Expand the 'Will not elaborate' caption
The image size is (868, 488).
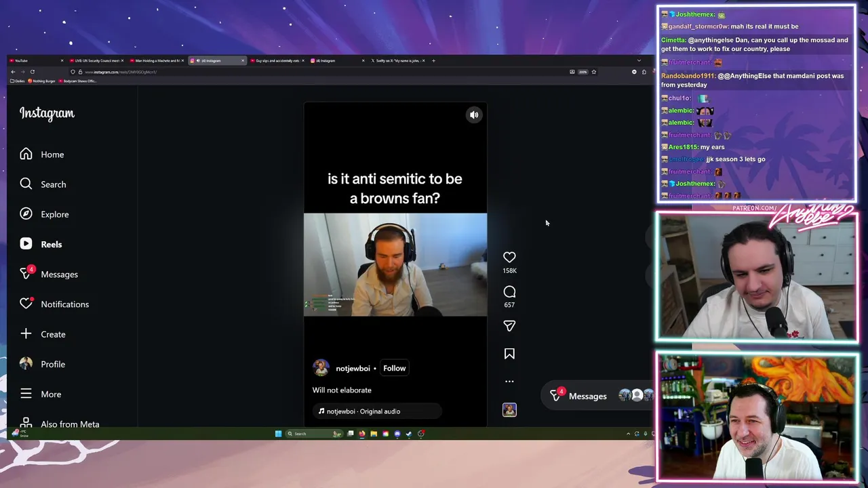coord(342,390)
